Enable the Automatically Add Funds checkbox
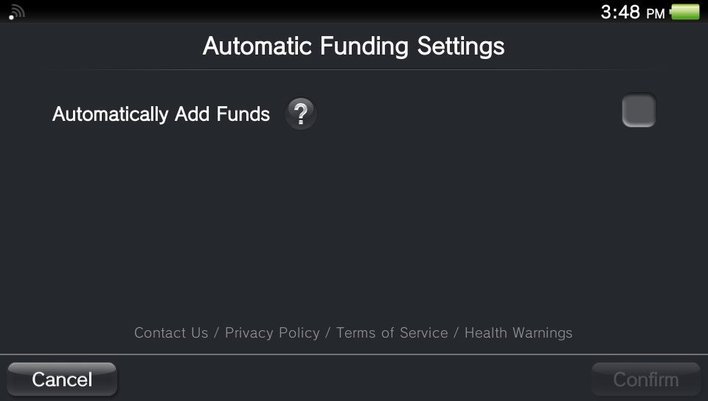The height and width of the screenshot is (401, 708). [638, 111]
